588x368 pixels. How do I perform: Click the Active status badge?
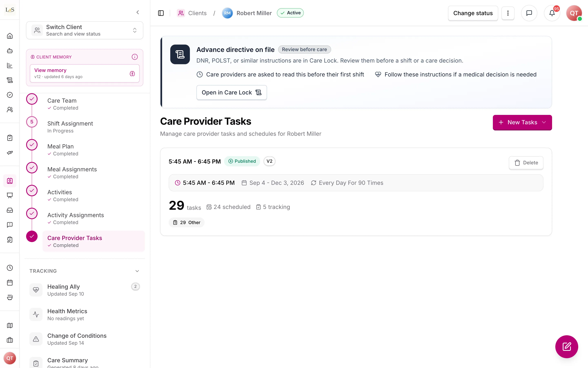290,13
